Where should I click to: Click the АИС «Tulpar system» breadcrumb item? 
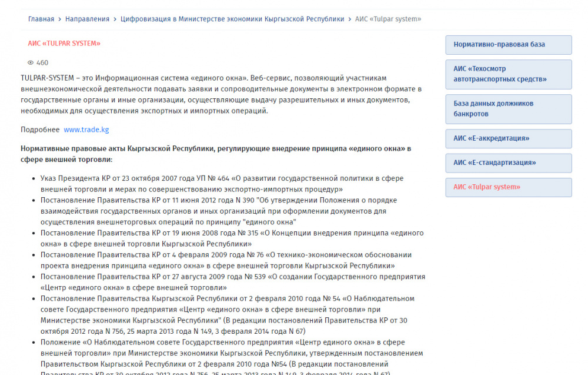(x=388, y=19)
